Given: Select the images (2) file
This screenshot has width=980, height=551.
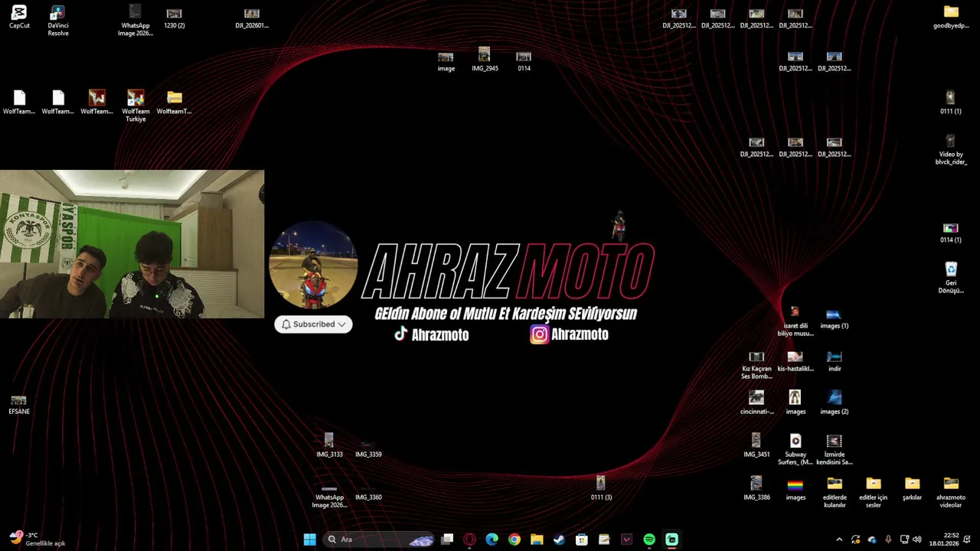Looking at the screenshot, I should (x=834, y=403).
